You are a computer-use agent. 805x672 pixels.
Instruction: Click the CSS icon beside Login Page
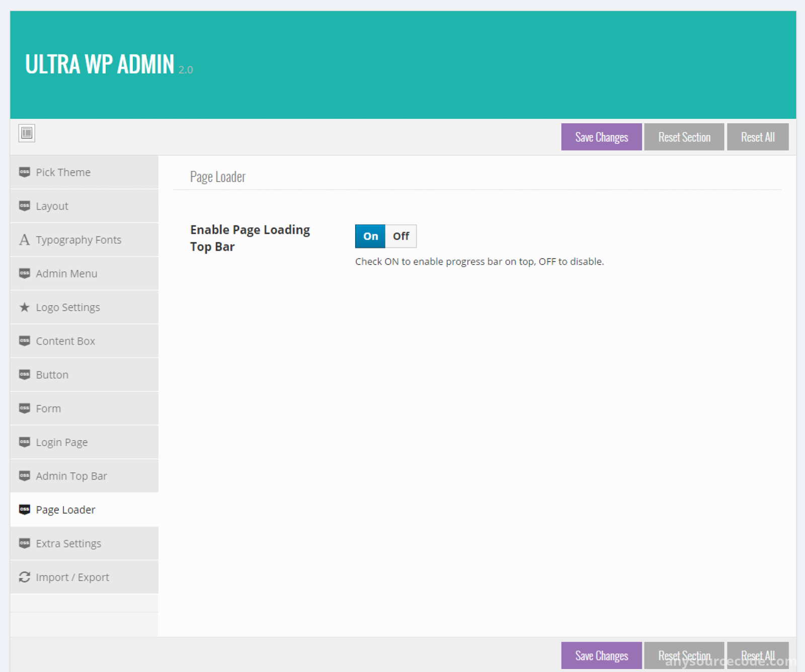tap(25, 442)
